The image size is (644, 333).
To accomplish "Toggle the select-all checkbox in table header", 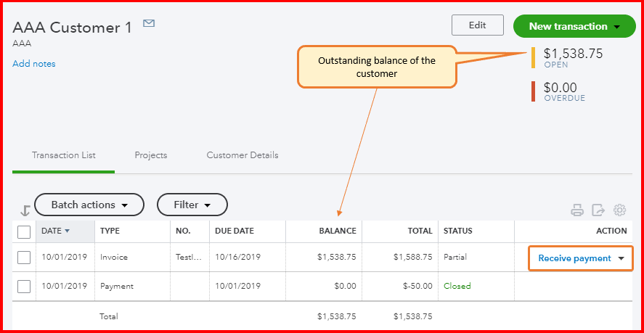I will [24, 231].
